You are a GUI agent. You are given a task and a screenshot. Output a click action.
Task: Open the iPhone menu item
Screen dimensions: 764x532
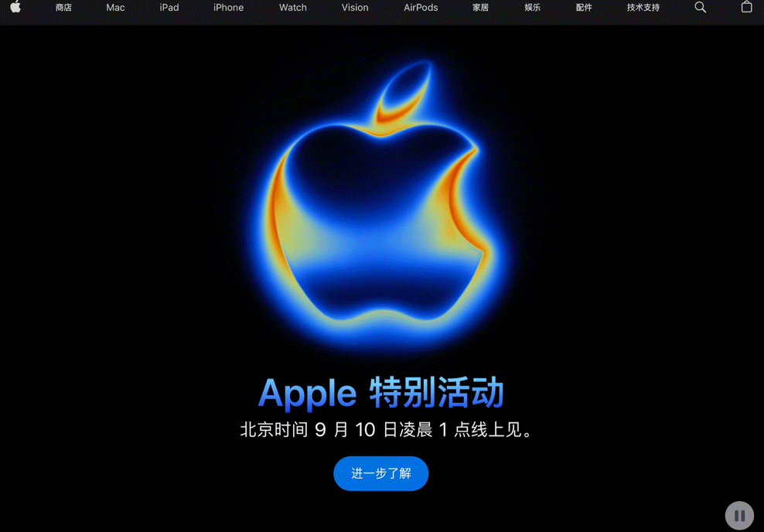pyautogui.click(x=229, y=8)
